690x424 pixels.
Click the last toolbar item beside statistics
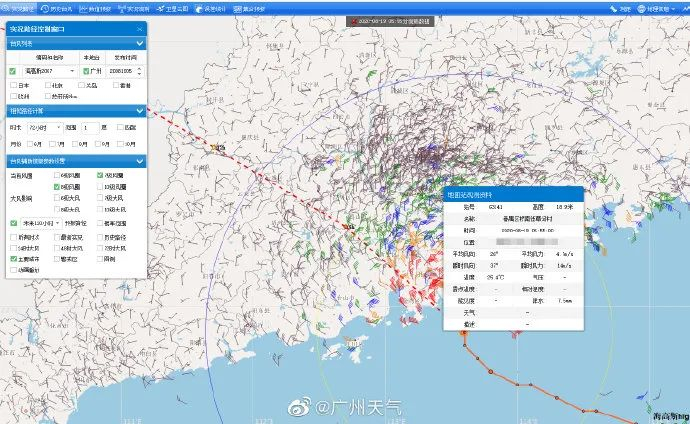[242, 7]
